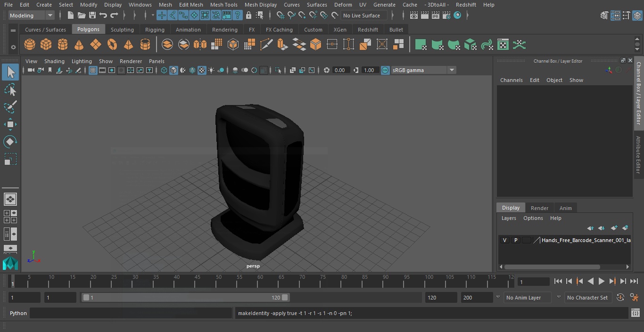Open the Modeling menu set dropdown
Screen dimensions: 644x332
point(32,16)
